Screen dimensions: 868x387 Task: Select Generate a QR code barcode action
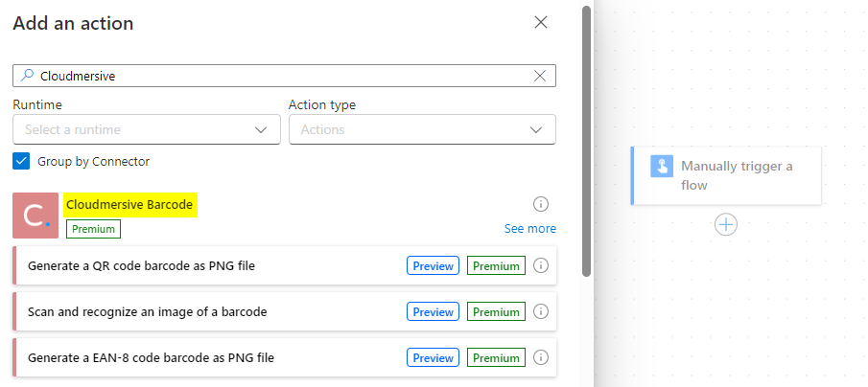[285, 266]
